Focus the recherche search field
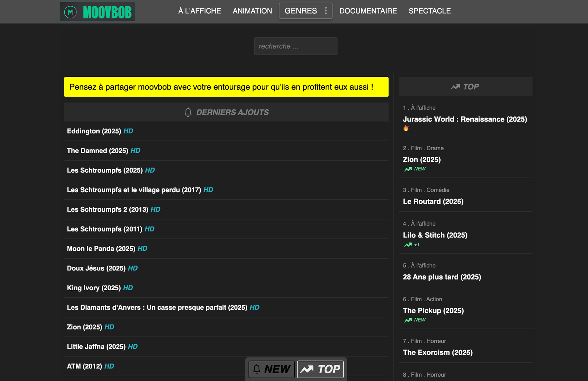 (296, 46)
